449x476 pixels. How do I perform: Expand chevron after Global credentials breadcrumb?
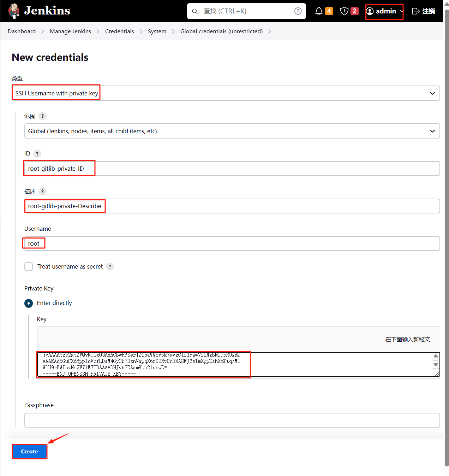click(x=270, y=31)
